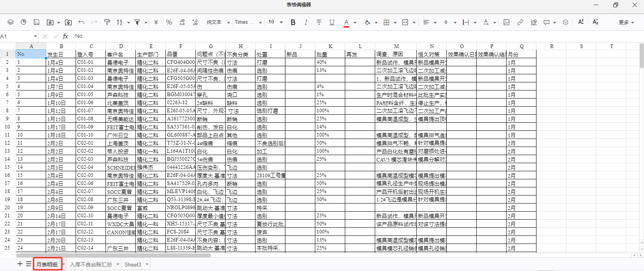
Task: Insert a hyperlink with chain icon
Action: (520, 22)
